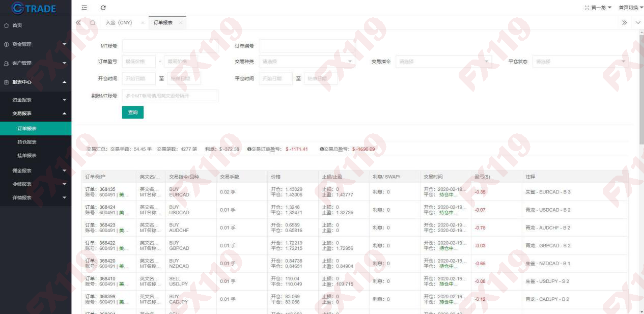
Task: Toggle the sidebar collapse icon
Action: [x=84, y=8]
